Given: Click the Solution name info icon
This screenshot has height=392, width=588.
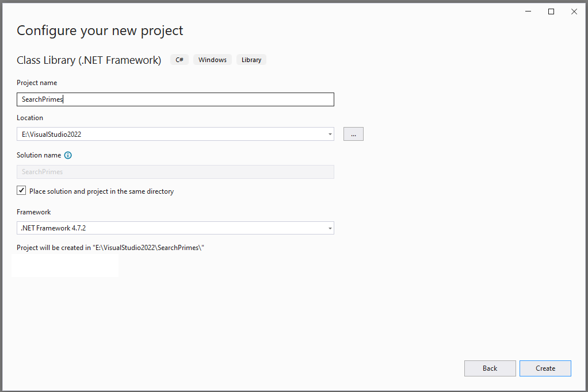Looking at the screenshot, I should (x=68, y=155).
